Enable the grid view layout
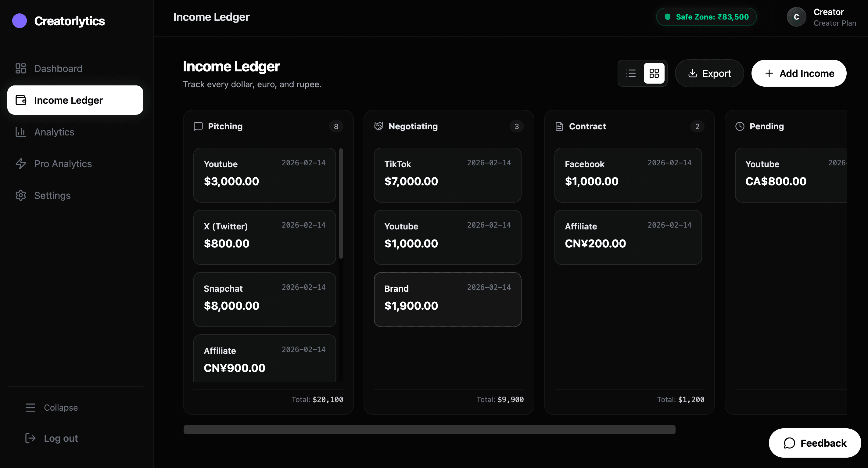This screenshot has width=868, height=468. point(654,73)
